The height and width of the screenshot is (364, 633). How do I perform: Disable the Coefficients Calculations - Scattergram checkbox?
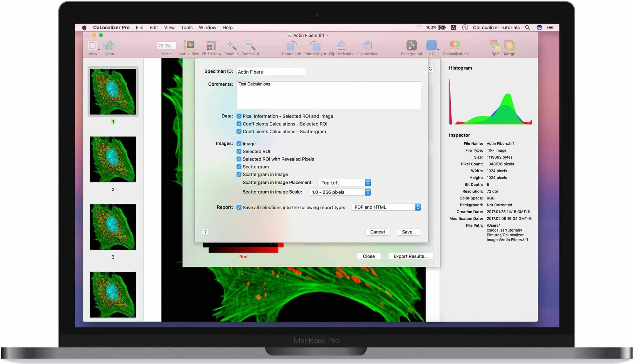[239, 131]
